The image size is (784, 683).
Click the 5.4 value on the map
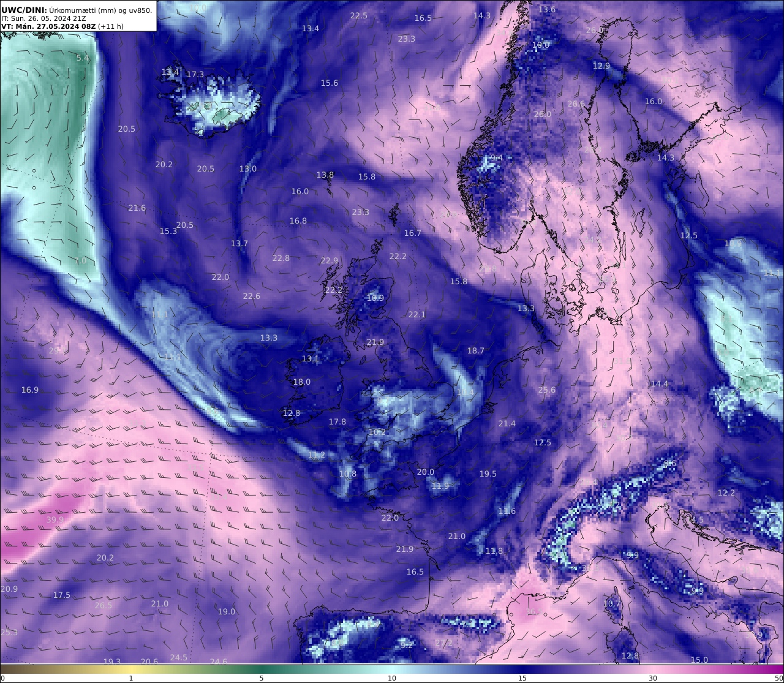83,58
